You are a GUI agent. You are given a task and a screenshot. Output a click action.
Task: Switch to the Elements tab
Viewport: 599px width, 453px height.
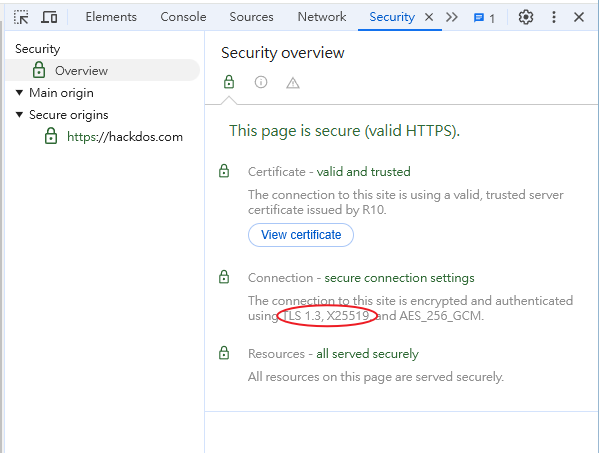[x=111, y=17]
